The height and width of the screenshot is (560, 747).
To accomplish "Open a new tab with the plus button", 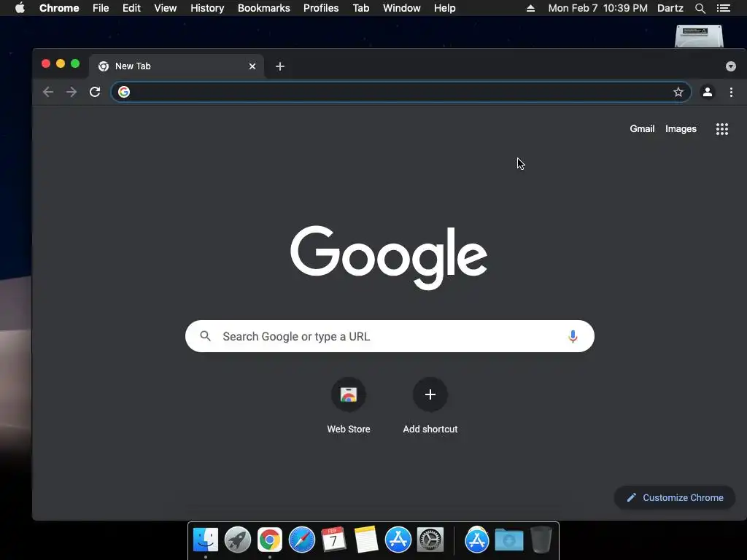I will (280, 66).
